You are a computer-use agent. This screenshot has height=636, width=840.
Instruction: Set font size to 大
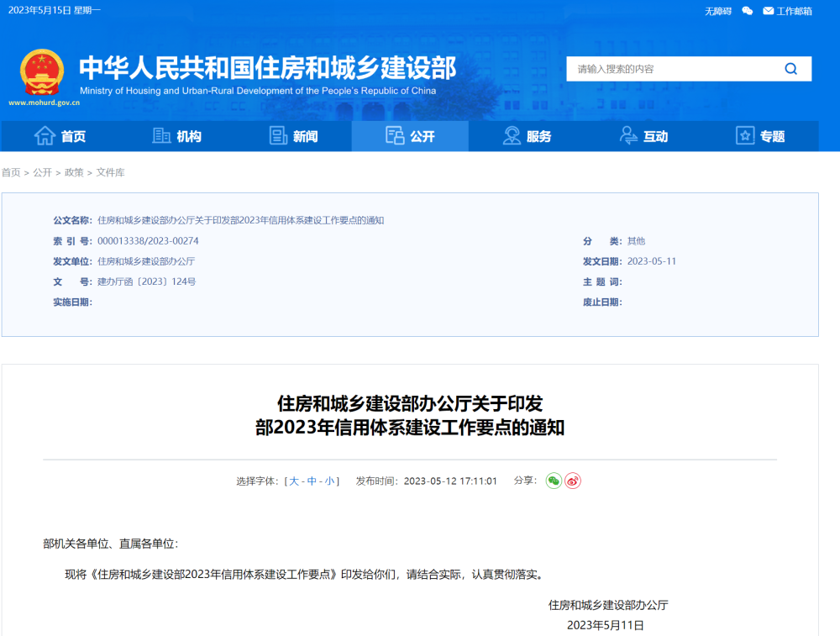294,481
